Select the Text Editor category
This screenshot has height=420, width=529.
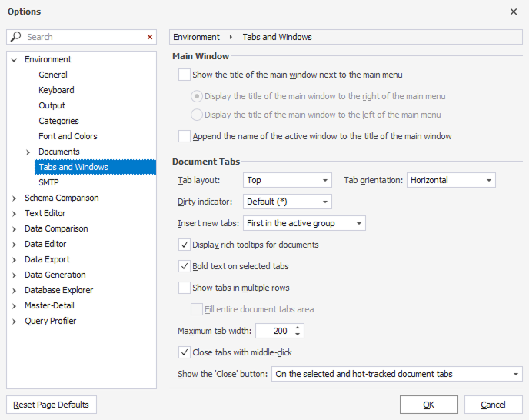click(x=45, y=213)
